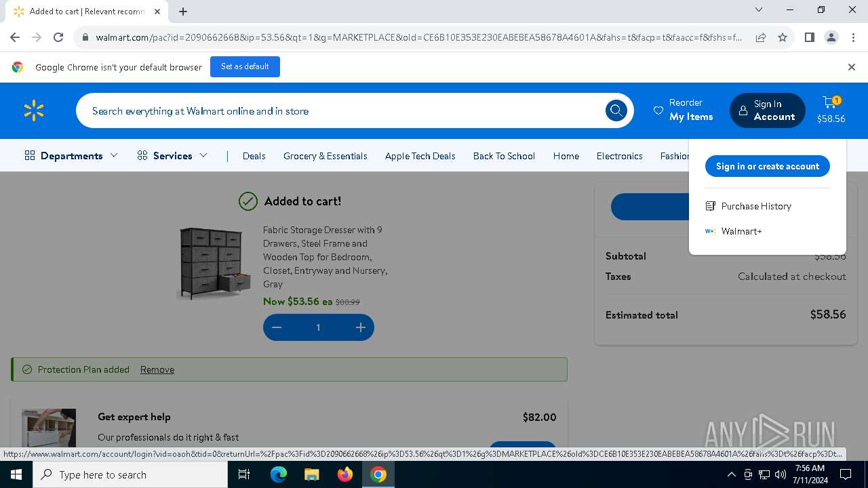Open Chrome three-dot menu
This screenshot has width=868, height=488.
(853, 37)
